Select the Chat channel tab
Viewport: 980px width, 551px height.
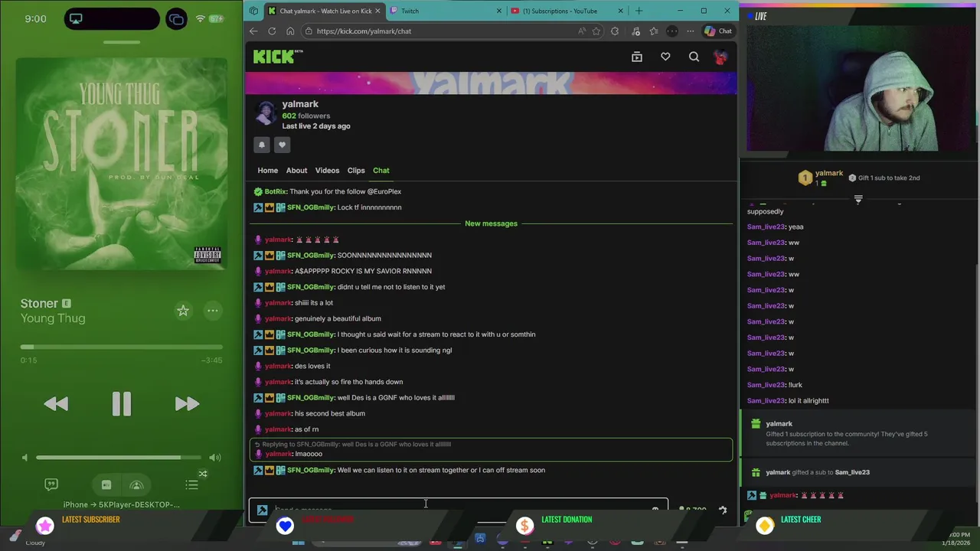coord(381,171)
